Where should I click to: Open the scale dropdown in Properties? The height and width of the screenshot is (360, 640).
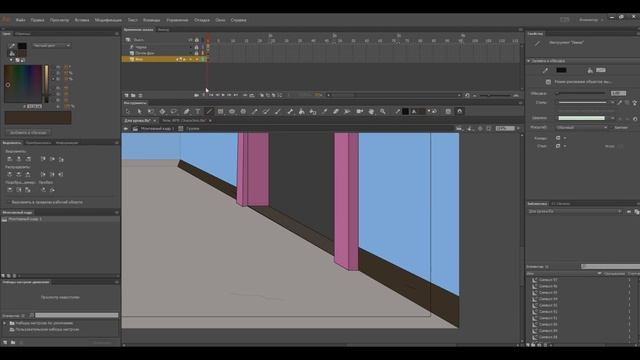[582, 127]
